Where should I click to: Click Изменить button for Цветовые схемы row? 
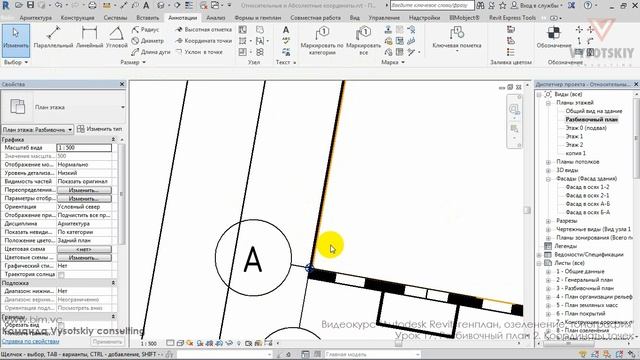[84, 258]
